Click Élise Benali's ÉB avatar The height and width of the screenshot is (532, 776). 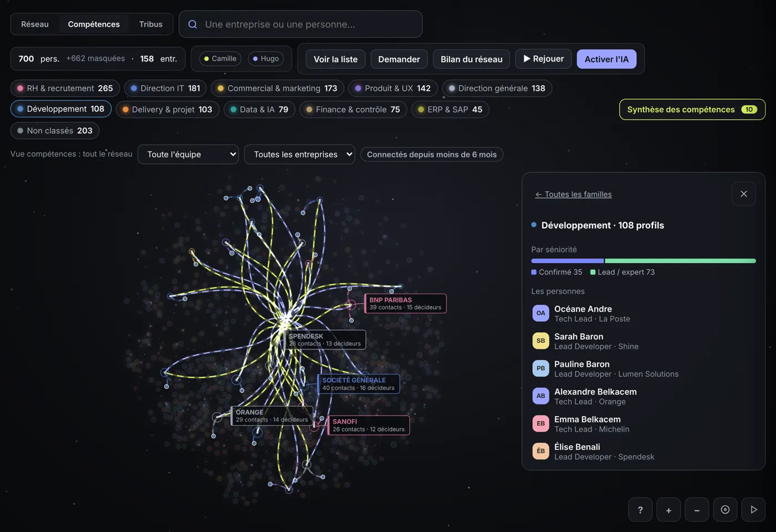point(540,451)
